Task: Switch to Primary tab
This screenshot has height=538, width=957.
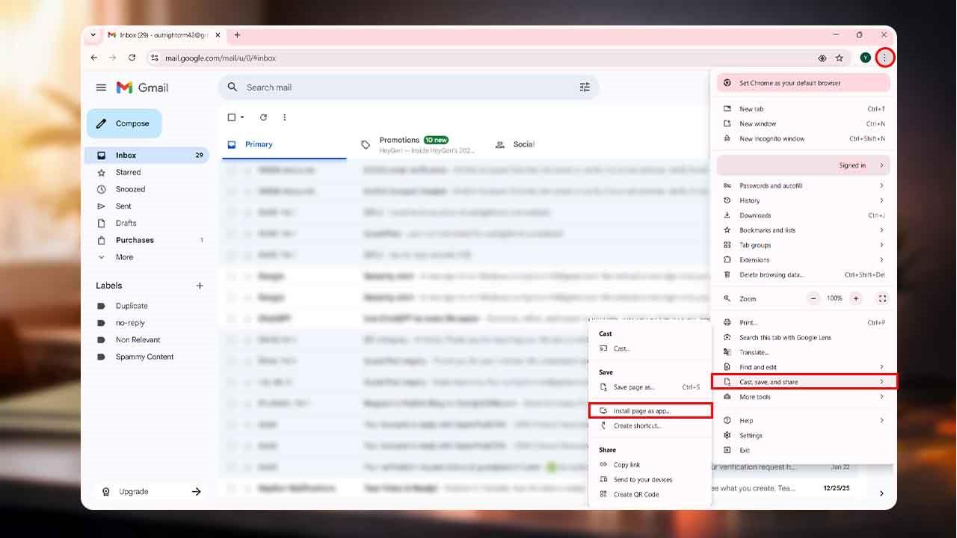Action: (284, 145)
